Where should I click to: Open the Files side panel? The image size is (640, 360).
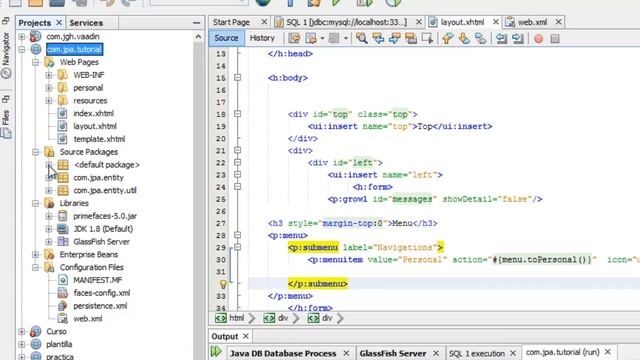[6, 124]
